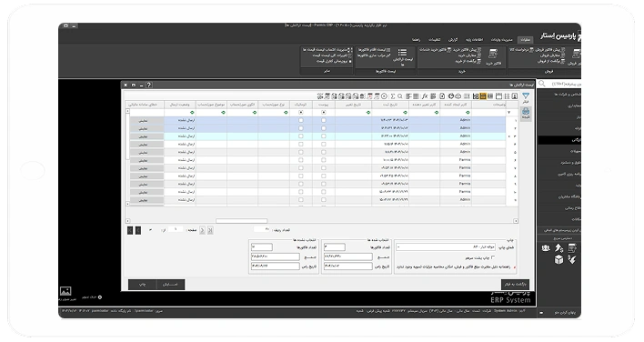This screenshot has height=342, width=644.
Task: Click درخواست کالا in the sales group
Action: pyautogui.click(x=521, y=50)
